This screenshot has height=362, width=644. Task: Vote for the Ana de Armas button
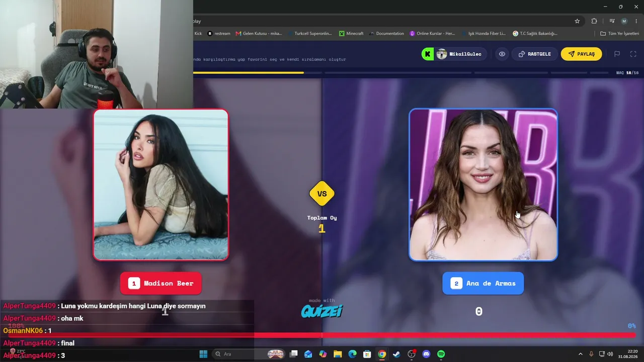483,283
